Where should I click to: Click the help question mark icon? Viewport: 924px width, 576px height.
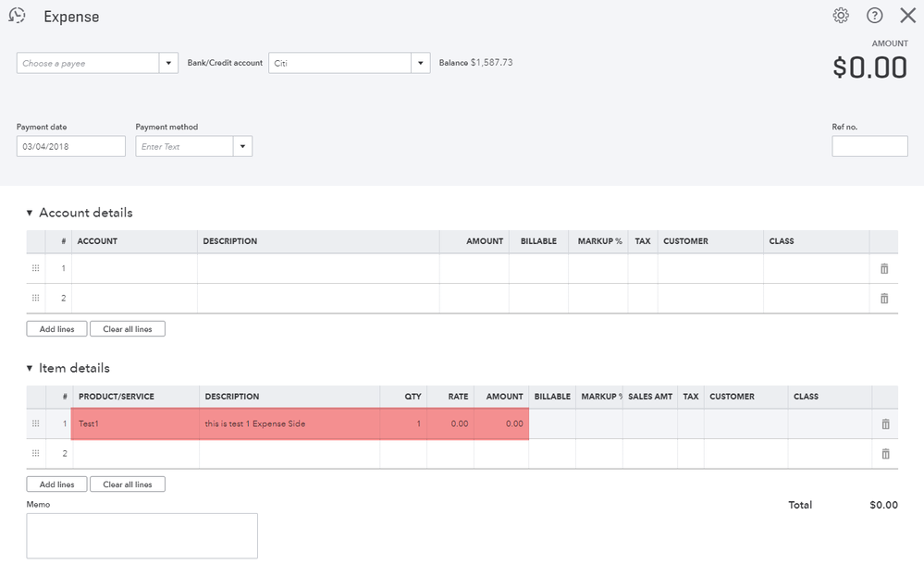click(874, 16)
